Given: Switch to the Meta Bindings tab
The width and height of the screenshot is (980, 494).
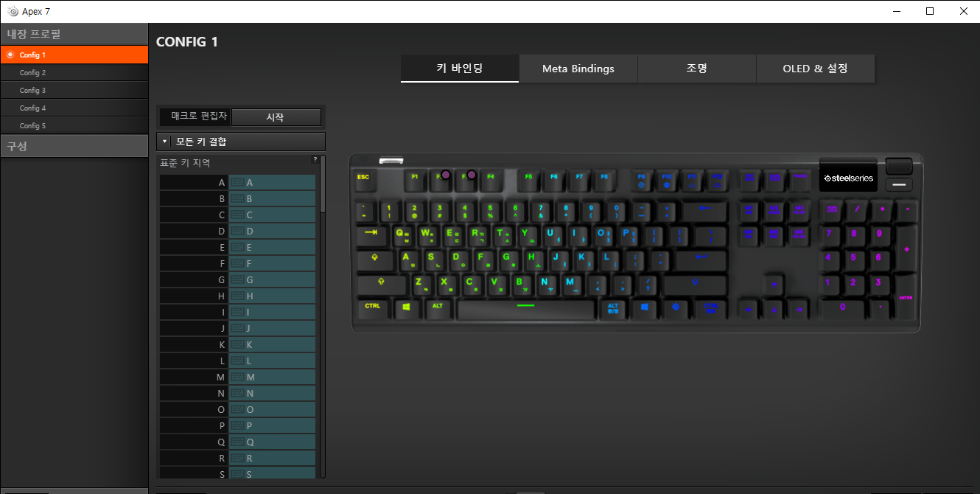Looking at the screenshot, I should pyautogui.click(x=578, y=69).
